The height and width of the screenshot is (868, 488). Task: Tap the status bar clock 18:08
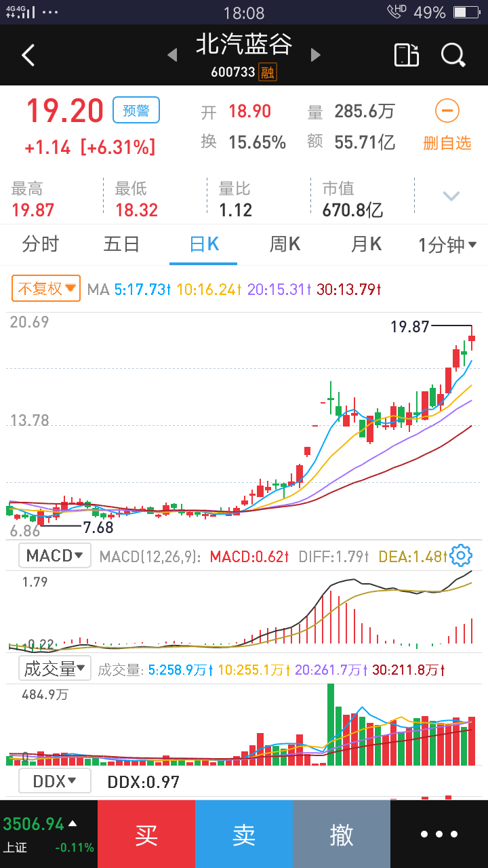point(244,12)
